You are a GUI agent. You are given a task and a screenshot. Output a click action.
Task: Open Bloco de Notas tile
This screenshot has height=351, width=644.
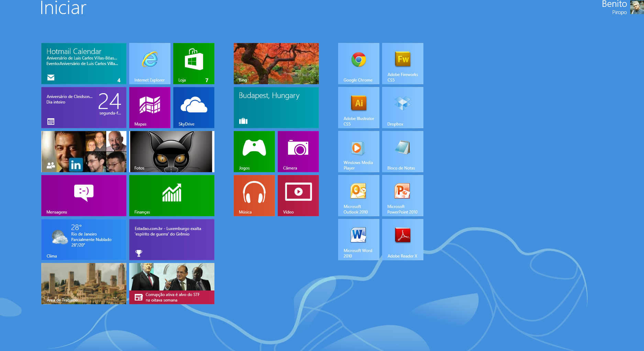(402, 152)
